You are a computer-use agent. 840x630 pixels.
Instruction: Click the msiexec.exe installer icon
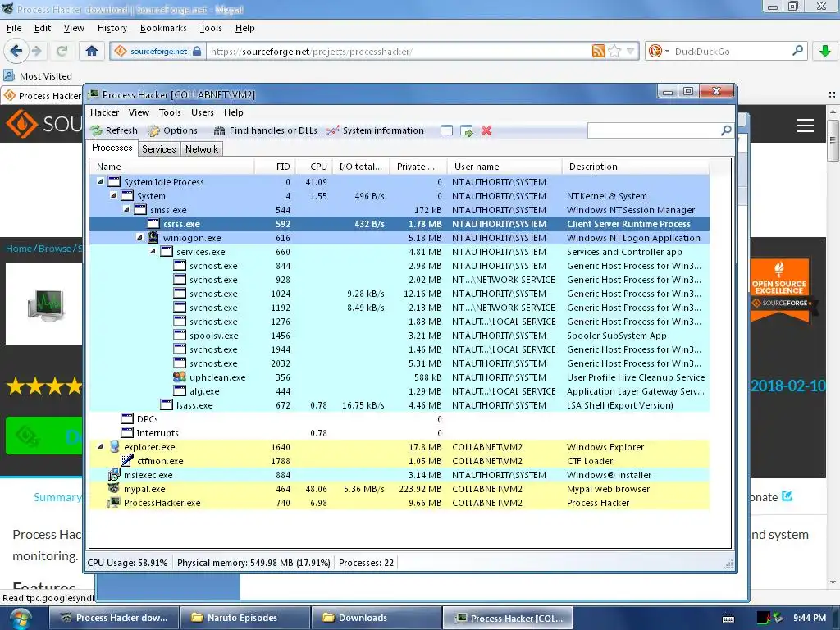coord(113,475)
